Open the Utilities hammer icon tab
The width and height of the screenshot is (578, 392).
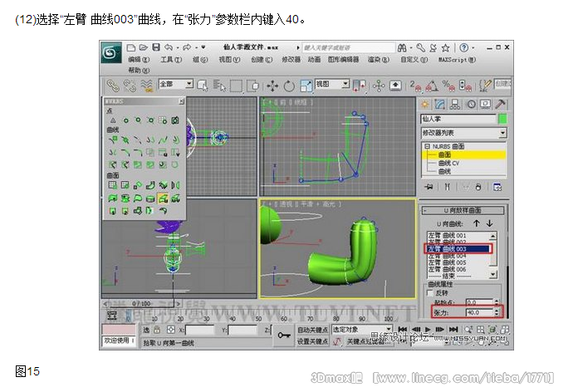point(500,105)
